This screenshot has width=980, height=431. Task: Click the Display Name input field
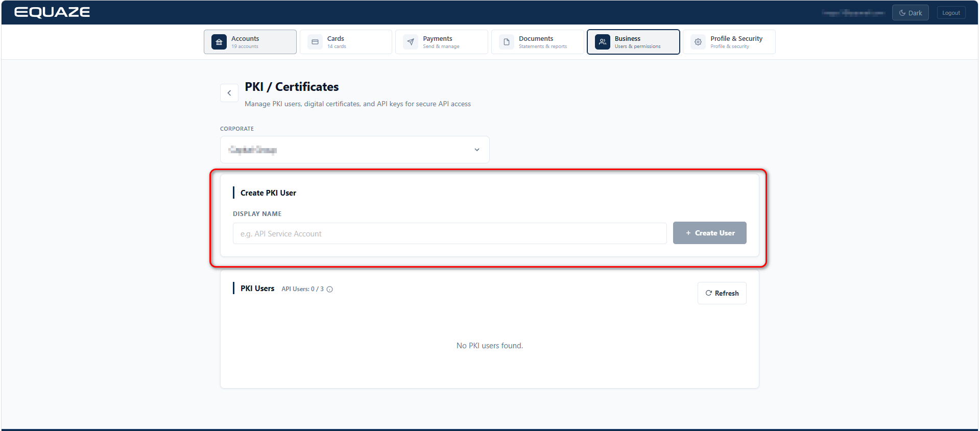[x=450, y=233]
